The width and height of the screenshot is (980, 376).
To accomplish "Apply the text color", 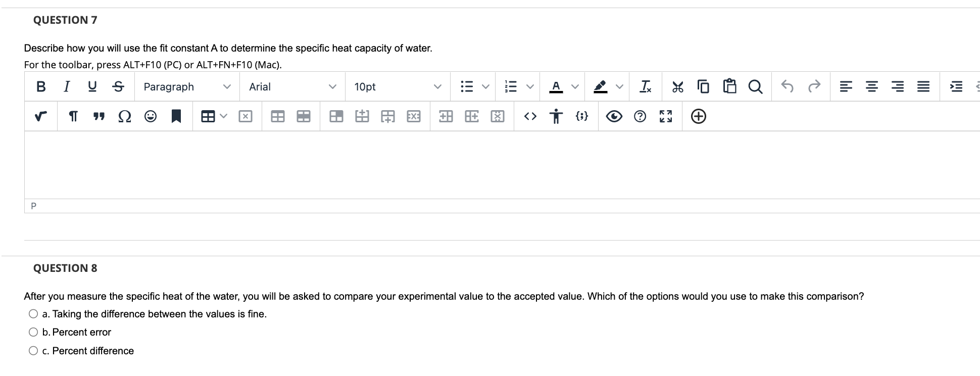I will click(x=556, y=87).
